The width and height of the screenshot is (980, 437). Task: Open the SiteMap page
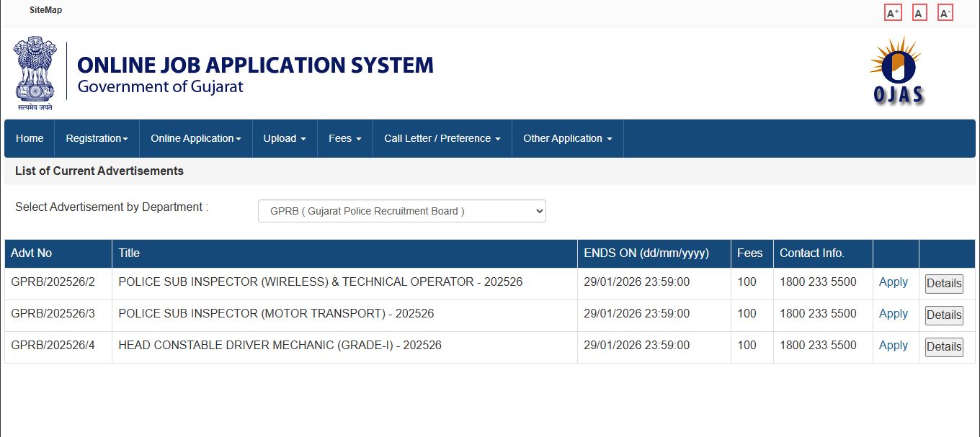(46, 9)
